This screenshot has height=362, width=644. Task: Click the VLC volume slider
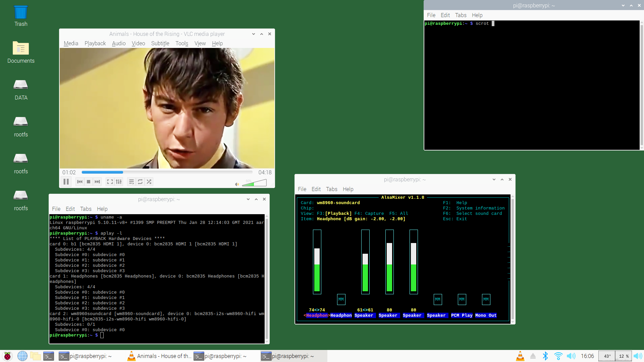click(255, 183)
